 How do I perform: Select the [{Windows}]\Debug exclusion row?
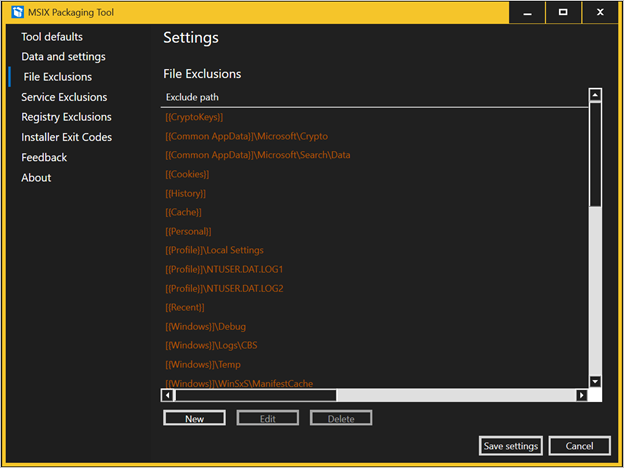(x=374, y=327)
